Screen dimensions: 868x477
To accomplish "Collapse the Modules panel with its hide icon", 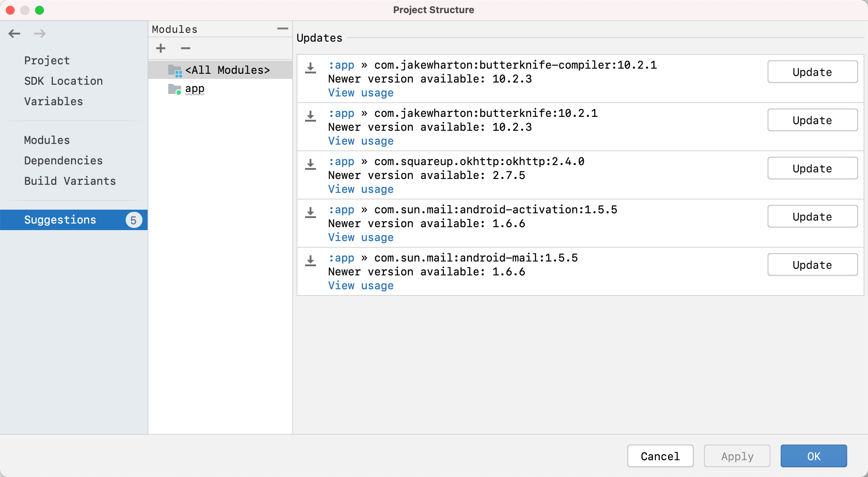I will pos(282,29).
